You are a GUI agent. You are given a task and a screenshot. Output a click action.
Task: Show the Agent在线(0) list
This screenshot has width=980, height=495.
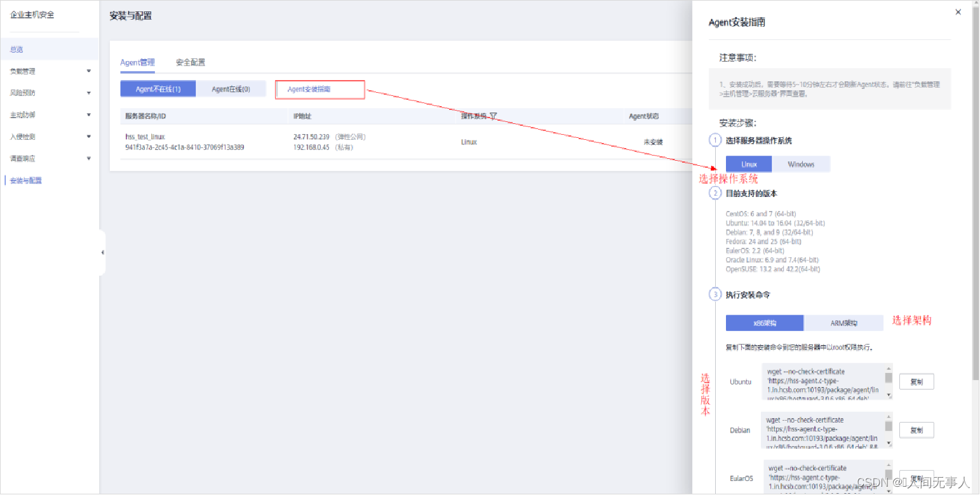(x=231, y=89)
